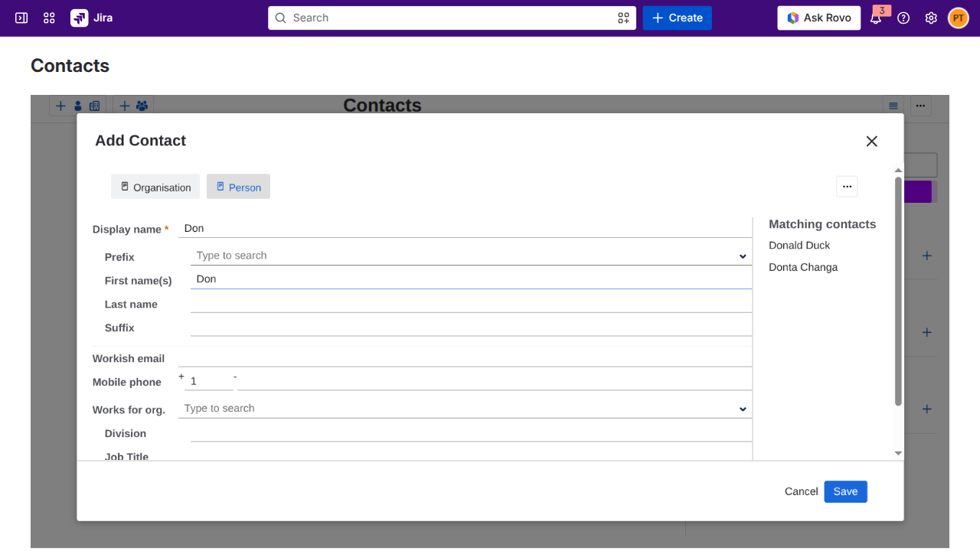Click the Jira logo

(92, 18)
